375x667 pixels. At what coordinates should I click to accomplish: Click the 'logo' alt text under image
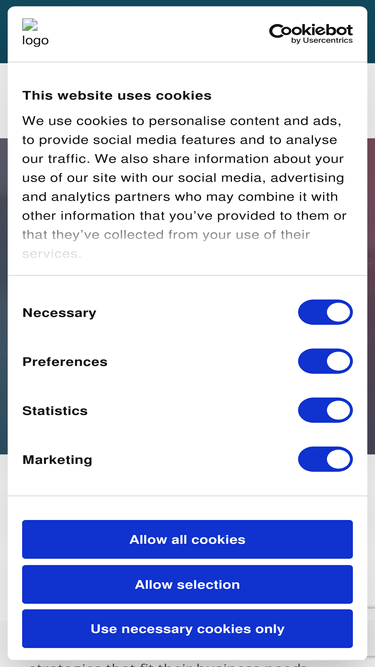(35, 40)
